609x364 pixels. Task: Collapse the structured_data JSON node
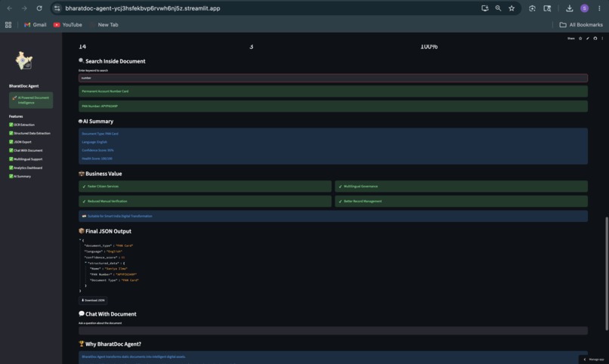click(85, 263)
